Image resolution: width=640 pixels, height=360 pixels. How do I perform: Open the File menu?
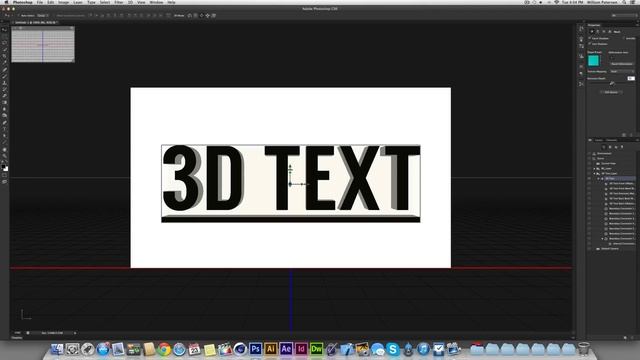point(40,2)
